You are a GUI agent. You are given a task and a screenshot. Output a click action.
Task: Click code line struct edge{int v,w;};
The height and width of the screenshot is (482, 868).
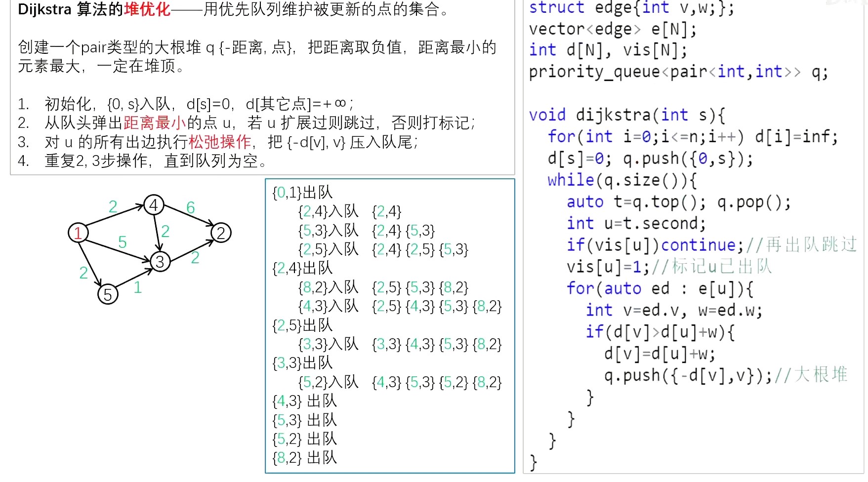click(x=631, y=8)
